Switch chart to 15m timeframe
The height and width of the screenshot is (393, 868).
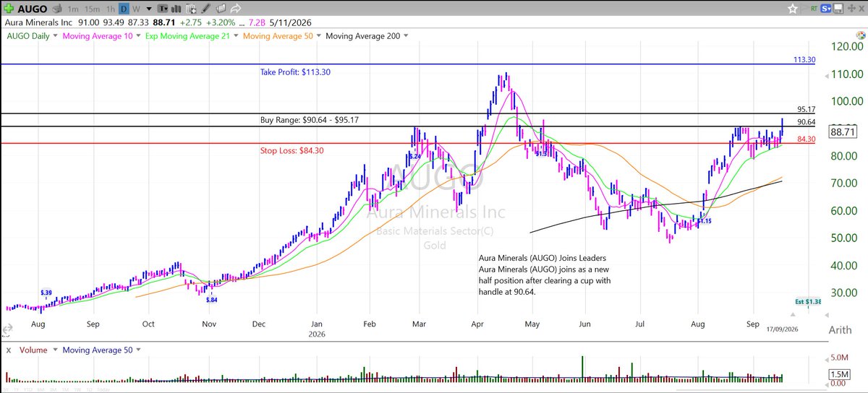coord(93,9)
